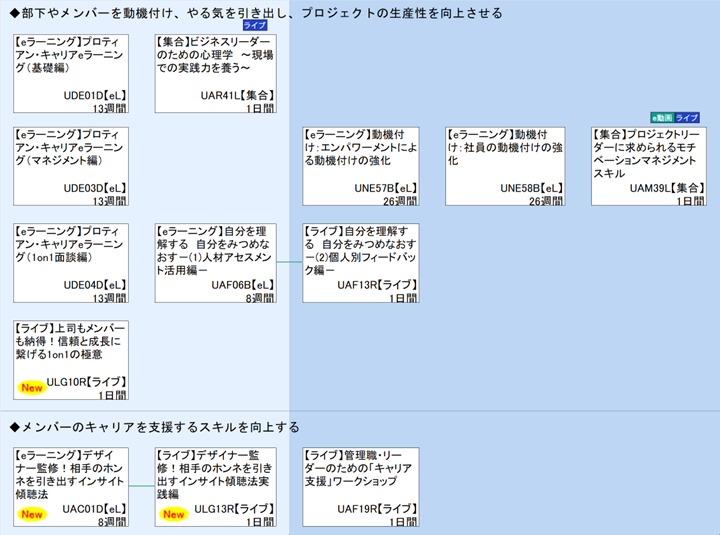The width and height of the screenshot is (720, 535).
Task: Open course UNE57B エンパワーメントによる動機付け
Action: (360, 166)
